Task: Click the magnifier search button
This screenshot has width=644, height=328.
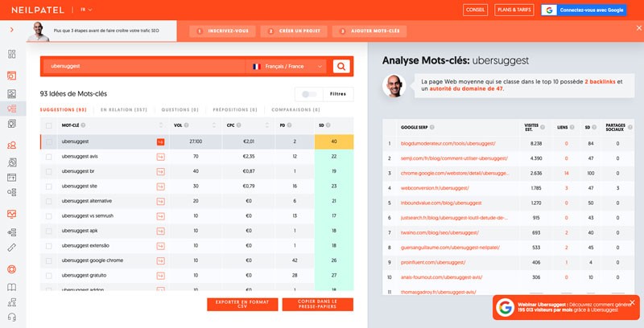Action: point(341,67)
